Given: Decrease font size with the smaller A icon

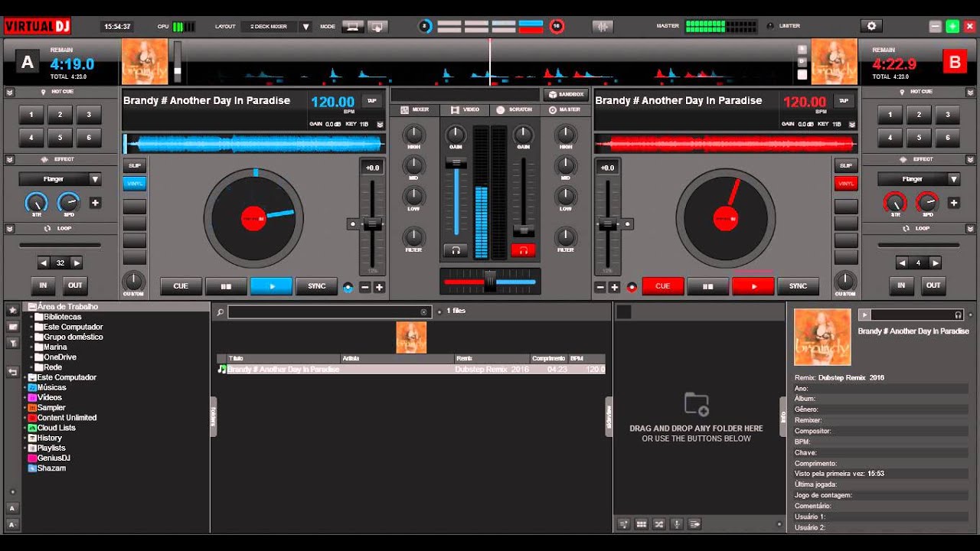Looking at the screenshot, I should (12, 525).
